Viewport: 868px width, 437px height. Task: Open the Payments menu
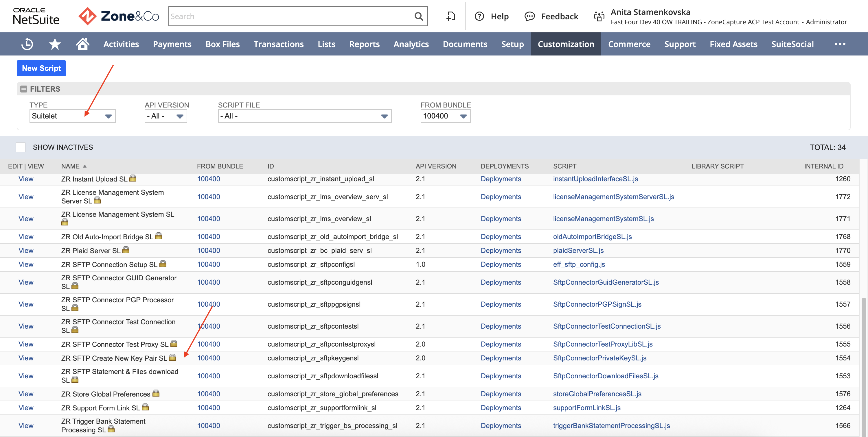pos(172,44)
